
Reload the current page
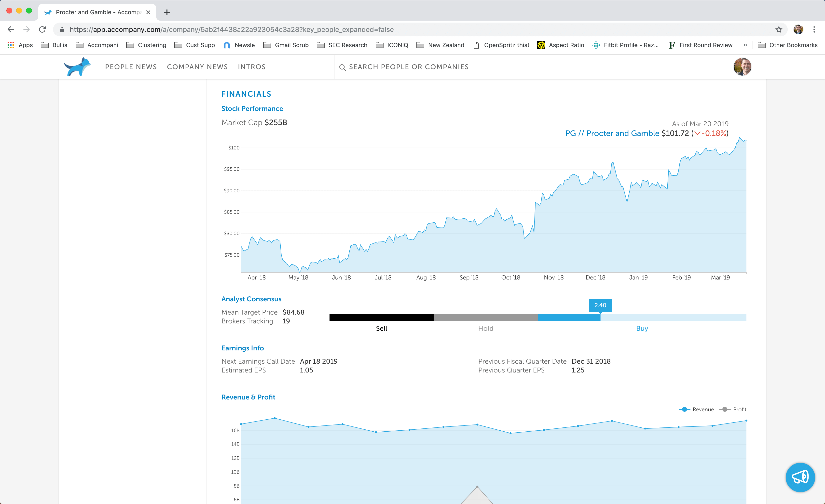pos(42,29)
